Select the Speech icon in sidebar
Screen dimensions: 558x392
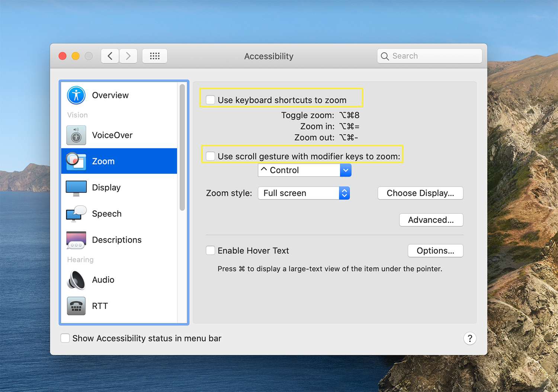pos(76,214)
